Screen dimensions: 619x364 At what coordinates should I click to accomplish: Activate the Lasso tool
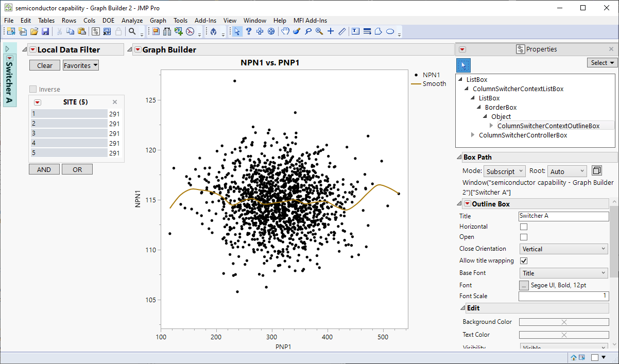point(308,31)
